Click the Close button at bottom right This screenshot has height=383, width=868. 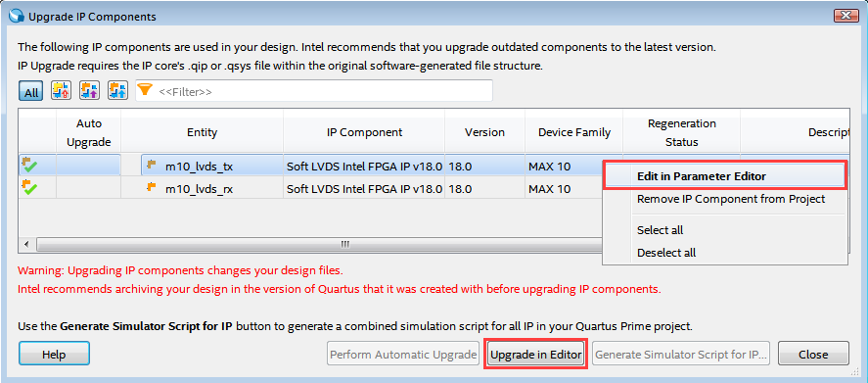(x=813, y=355)
